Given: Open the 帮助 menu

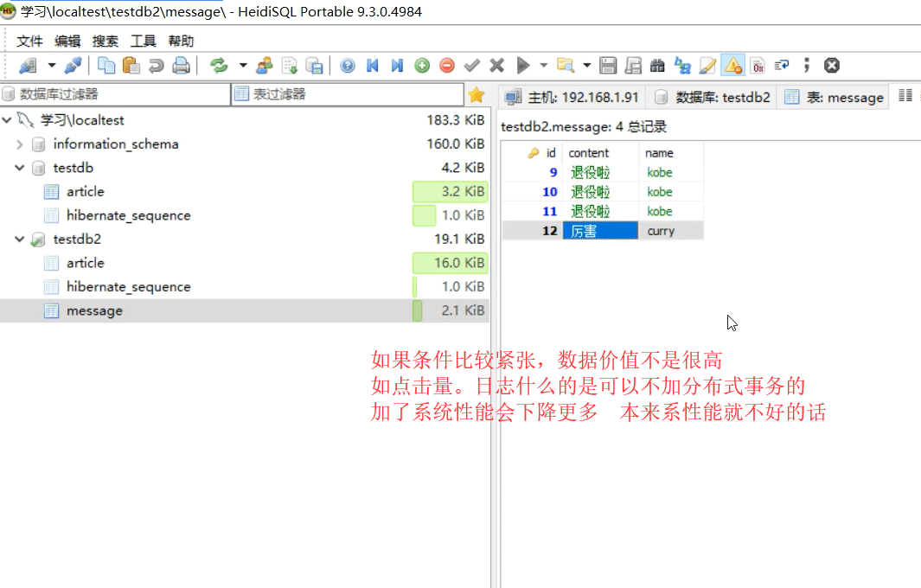Looking at the screenshot, I should 181,42.
